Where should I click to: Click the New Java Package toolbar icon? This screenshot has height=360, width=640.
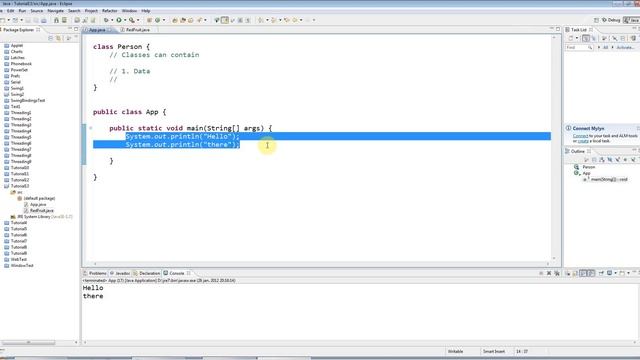pos(149,20)
